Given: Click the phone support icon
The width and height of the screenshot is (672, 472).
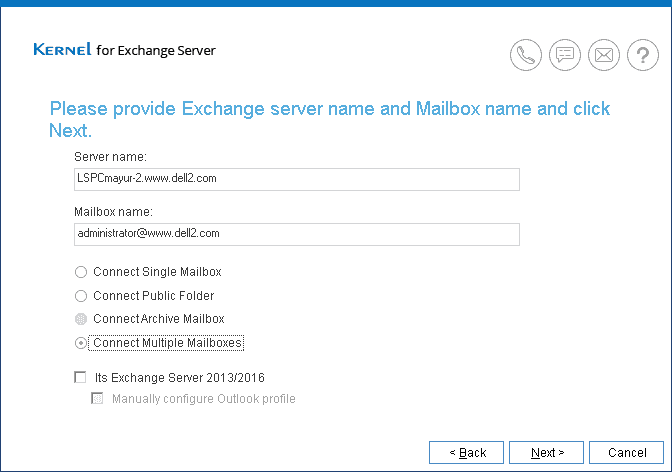Looking at the screenshot, I should pyautogui.click(x=525, y=55).
